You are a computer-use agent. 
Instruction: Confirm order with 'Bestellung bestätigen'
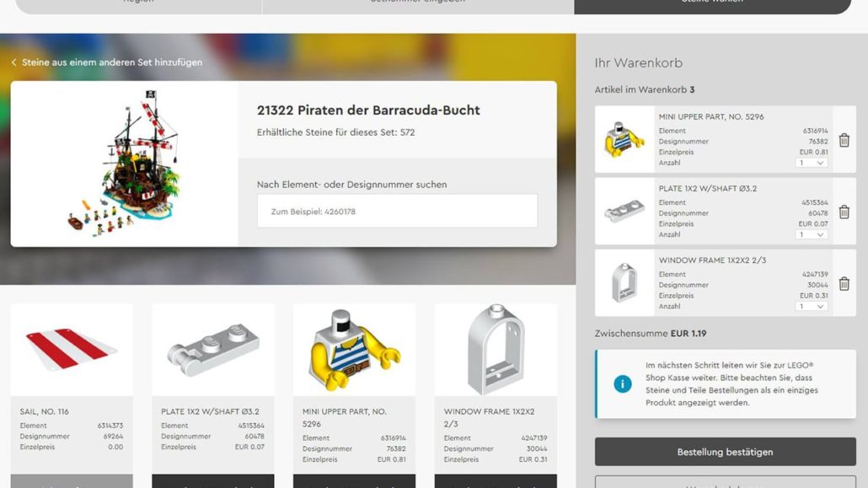[x=726, y=452]
